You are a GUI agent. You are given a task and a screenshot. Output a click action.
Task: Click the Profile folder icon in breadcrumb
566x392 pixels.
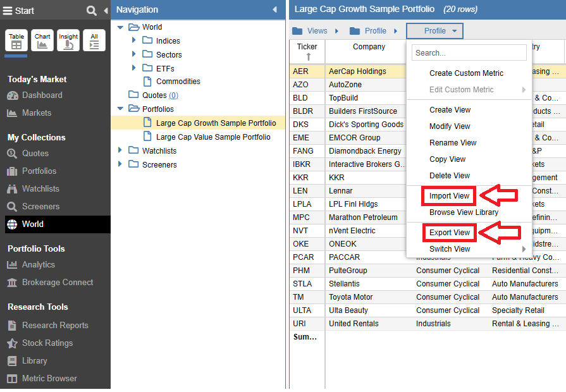pyautogui.click(x=355, y=31)
